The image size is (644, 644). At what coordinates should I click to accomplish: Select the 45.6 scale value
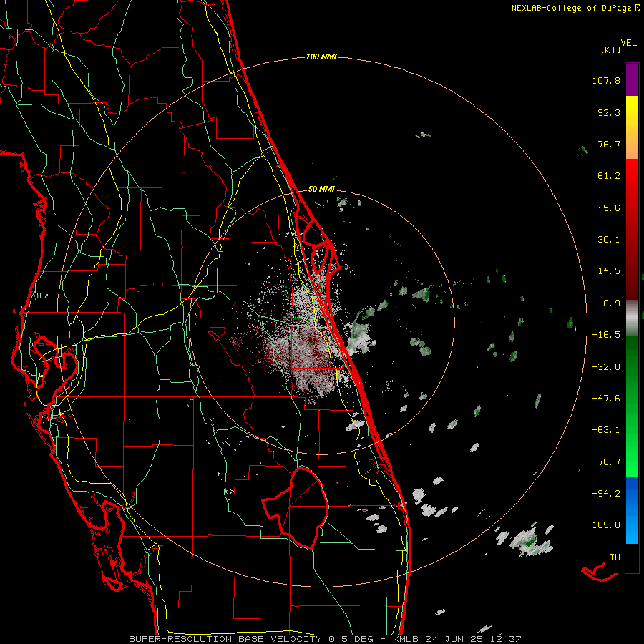(609, 208)
